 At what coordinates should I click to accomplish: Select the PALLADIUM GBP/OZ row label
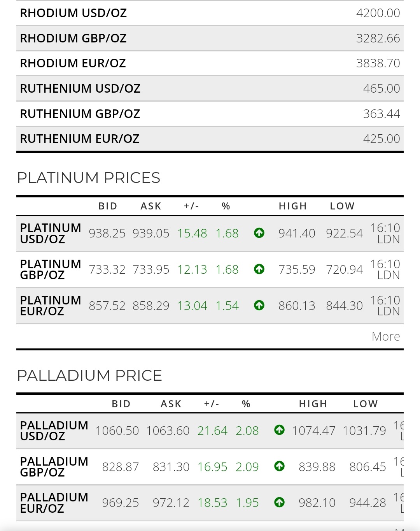tap(54, 466)
